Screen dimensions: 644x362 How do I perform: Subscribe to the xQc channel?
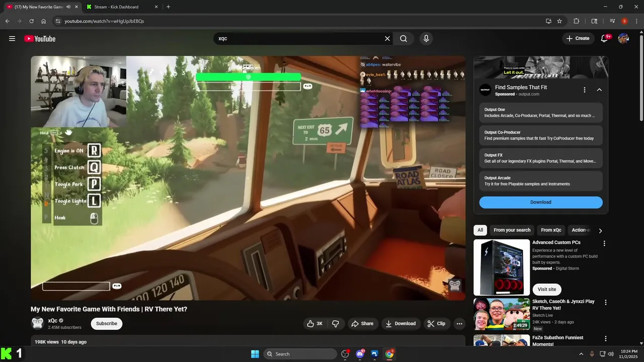click(x=107, y=324)
